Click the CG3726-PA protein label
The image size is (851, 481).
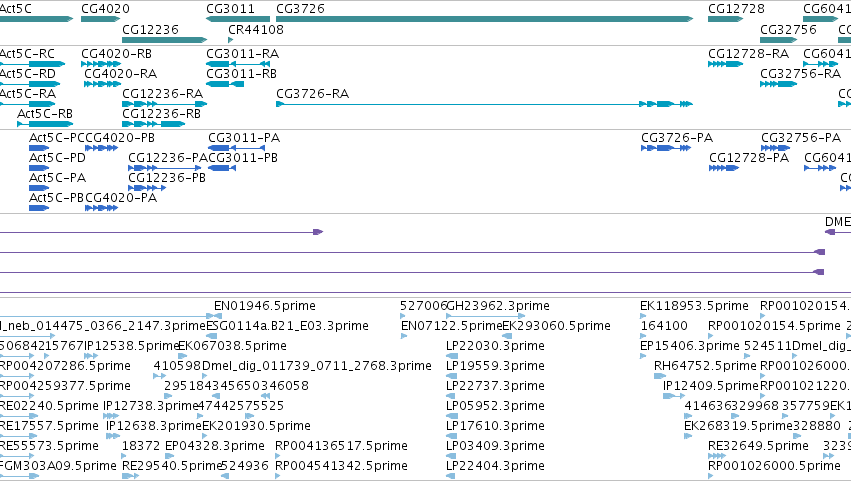coord(677,138)
